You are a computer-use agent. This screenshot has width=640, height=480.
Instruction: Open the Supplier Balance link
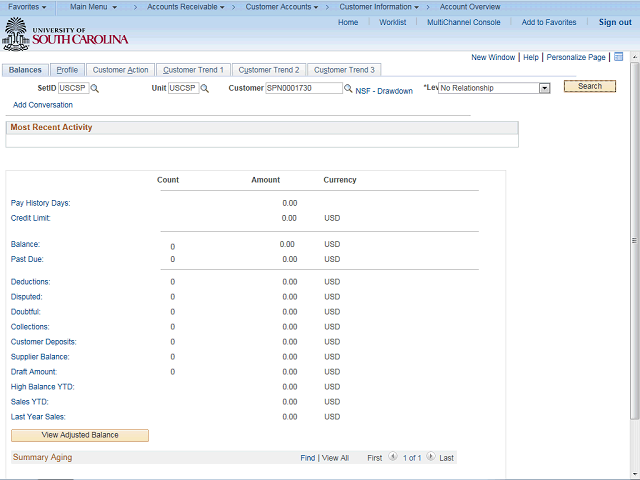[x=40, y=357]
